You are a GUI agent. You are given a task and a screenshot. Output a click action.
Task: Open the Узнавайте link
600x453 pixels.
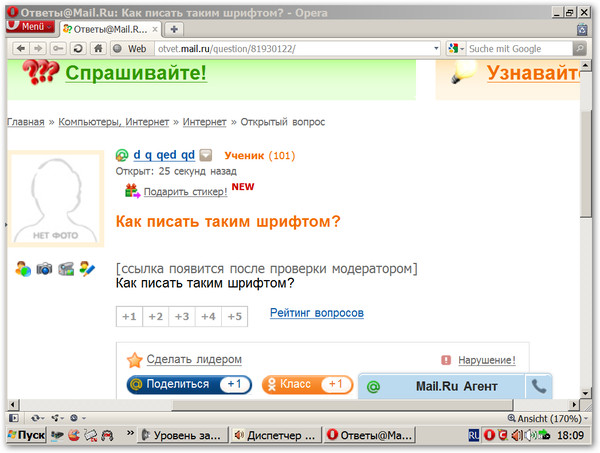(533, 73)
